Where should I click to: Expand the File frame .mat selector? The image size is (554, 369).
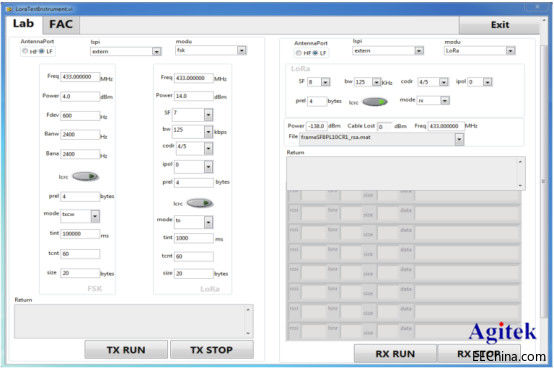click(459, 139)
